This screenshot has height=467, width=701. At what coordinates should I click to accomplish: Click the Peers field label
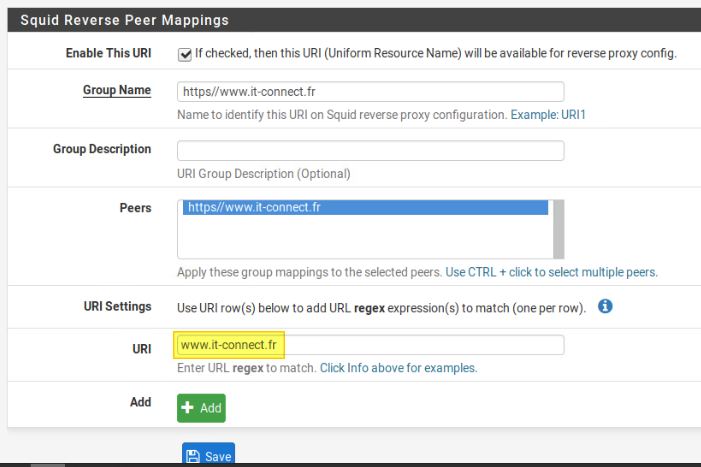134,208
